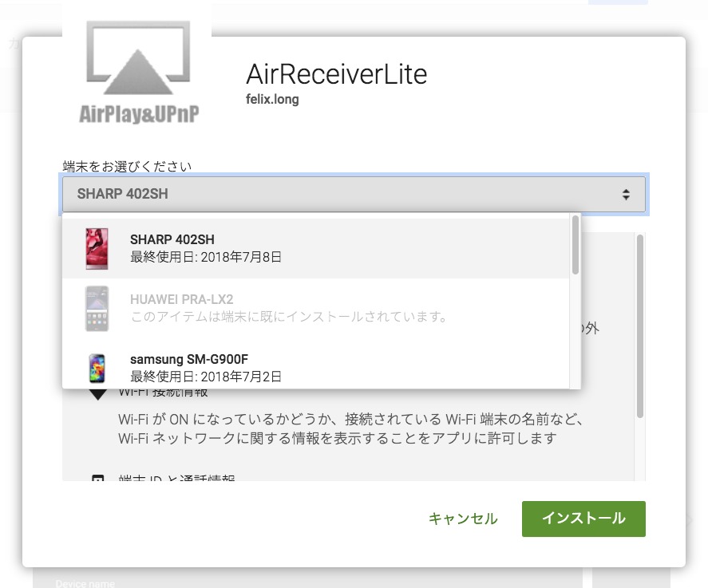
Task: Click the already-installed notice under HUAWEI PRA-LX2
Action: (x=288, y=317)
